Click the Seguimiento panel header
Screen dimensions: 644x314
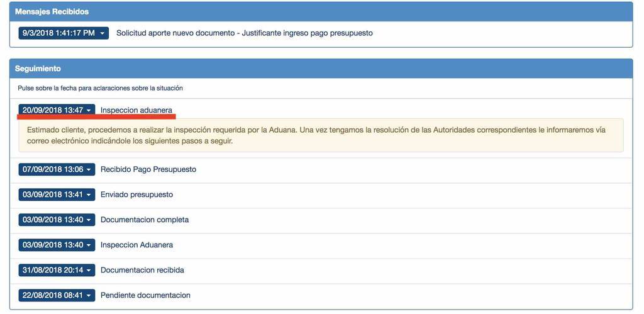(x=321, y=68)
